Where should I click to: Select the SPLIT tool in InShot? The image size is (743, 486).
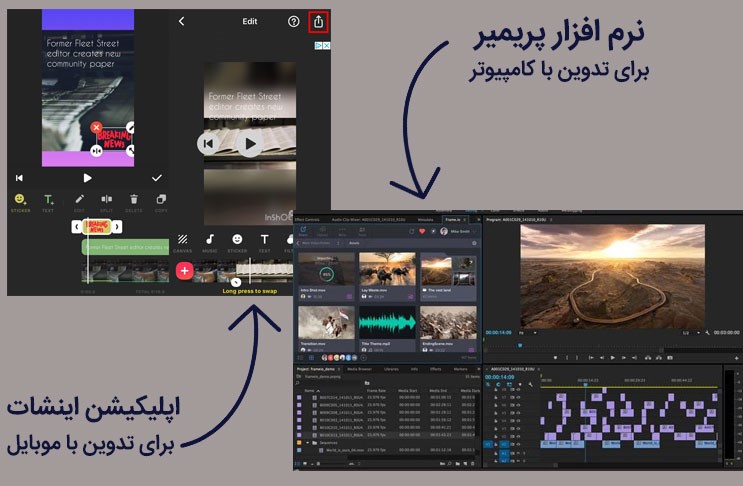107,203
